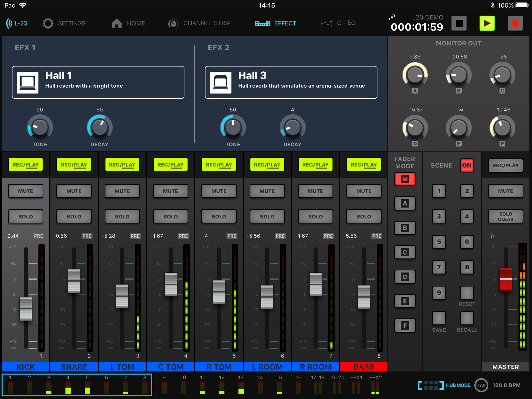Click the red MASTER fader handle
532x399 pixels.
coord(506,279)
